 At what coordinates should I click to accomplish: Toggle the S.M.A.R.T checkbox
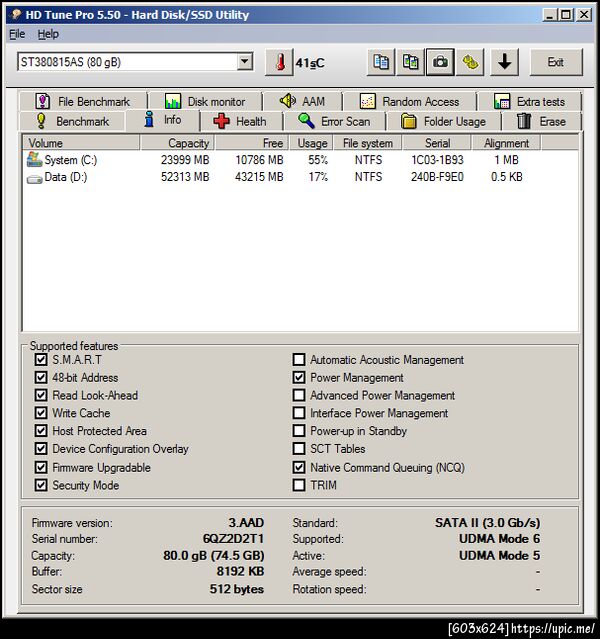pos(41,359)
